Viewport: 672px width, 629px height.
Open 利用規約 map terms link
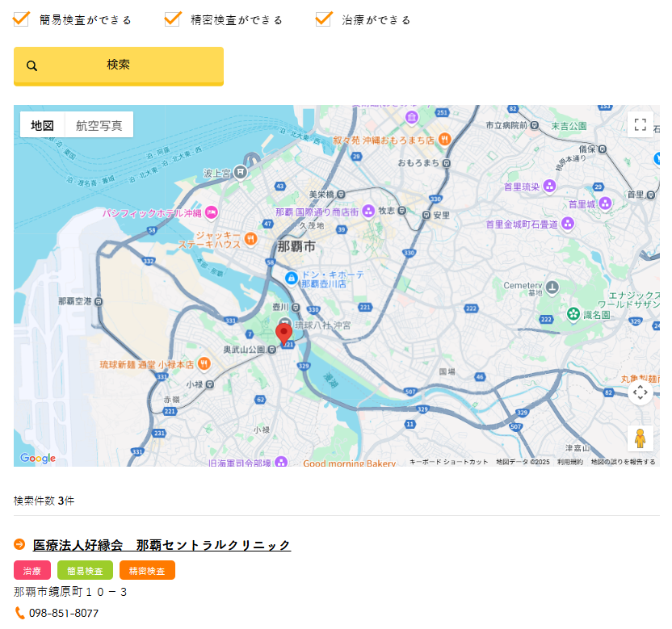coord(570,462)
